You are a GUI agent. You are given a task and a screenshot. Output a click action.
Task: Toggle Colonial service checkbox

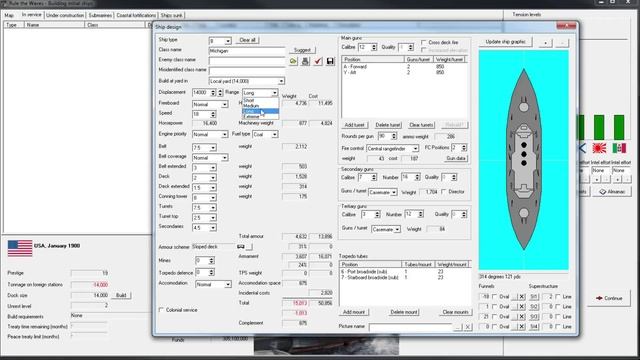tap(161, 310)
